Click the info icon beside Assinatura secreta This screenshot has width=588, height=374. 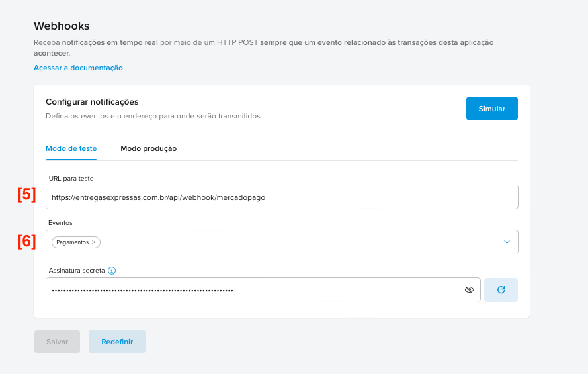(x=112, y=271)
